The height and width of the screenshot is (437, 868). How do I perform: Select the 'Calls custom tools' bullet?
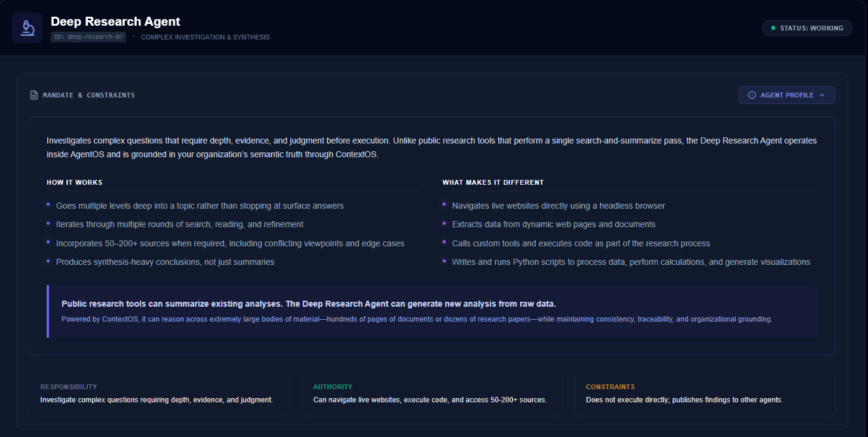581,243
